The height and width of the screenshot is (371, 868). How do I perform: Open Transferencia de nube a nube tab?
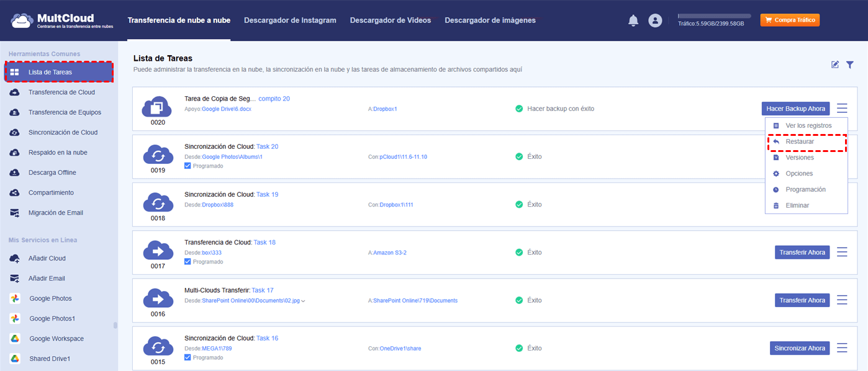pyautogui.click(x=179, y=20)
